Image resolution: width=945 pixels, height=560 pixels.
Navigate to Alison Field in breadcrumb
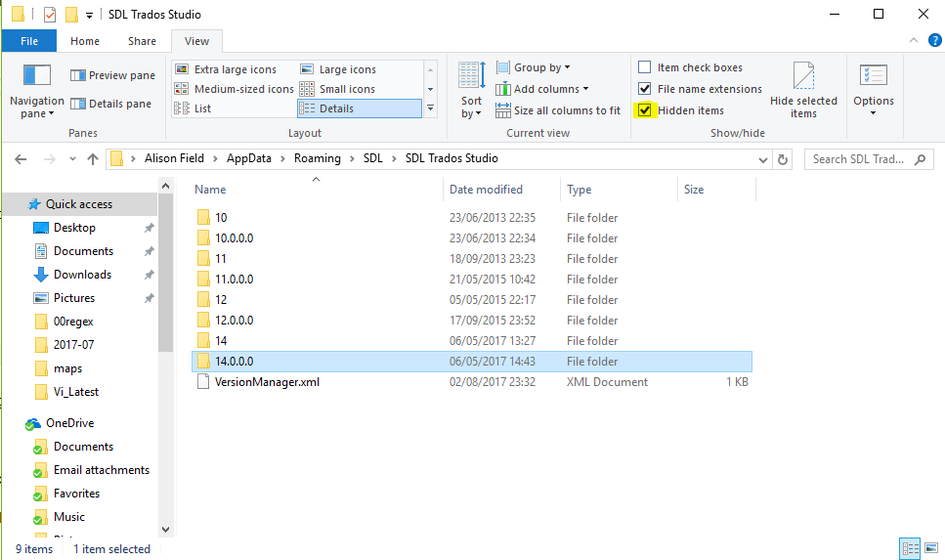tap(174, 158)
